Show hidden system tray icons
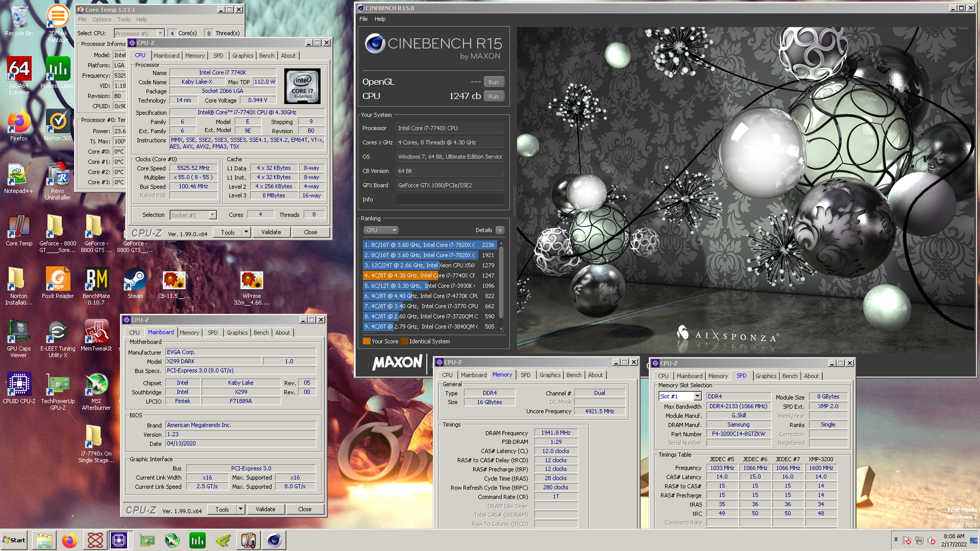980x551 pixels. pos(896,540)
